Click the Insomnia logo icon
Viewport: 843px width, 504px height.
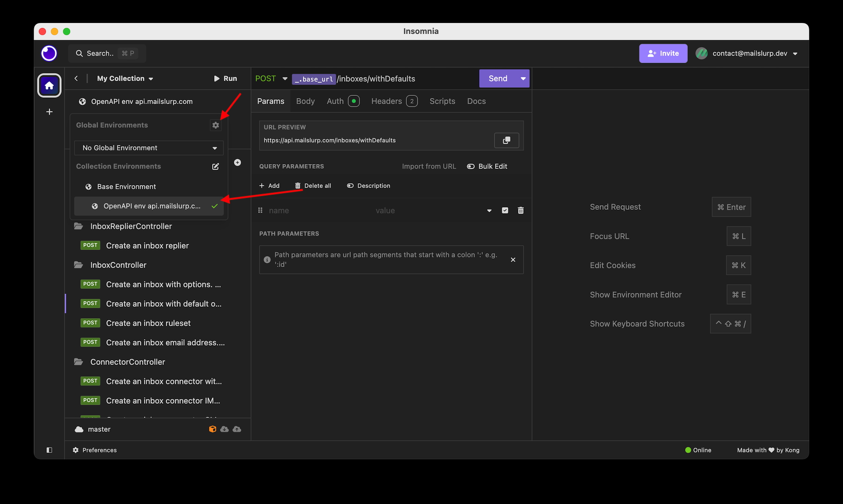49,53
